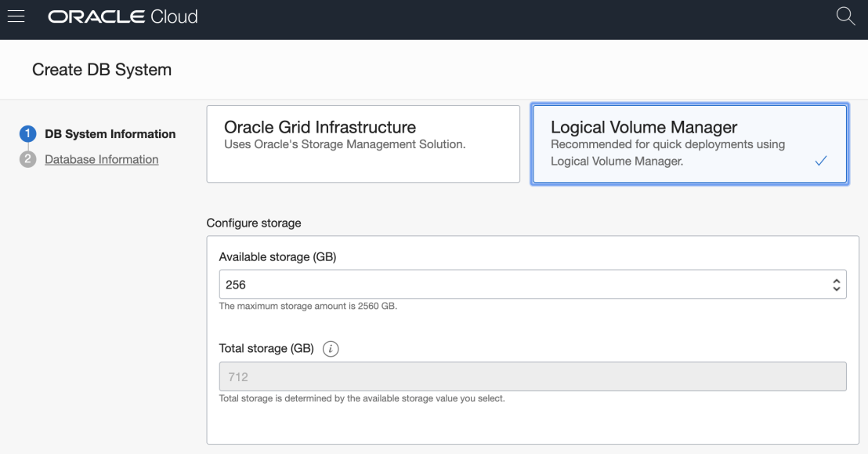This screenshot has height=454, width=868.
Task: Click the step 2 circle indicator
Action: [x=27, y=159]
